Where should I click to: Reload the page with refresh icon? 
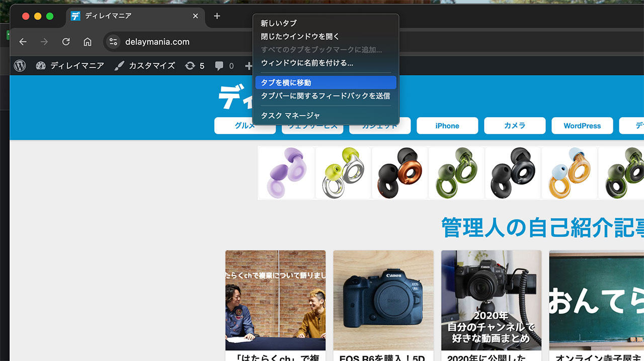tap(66, 42)
